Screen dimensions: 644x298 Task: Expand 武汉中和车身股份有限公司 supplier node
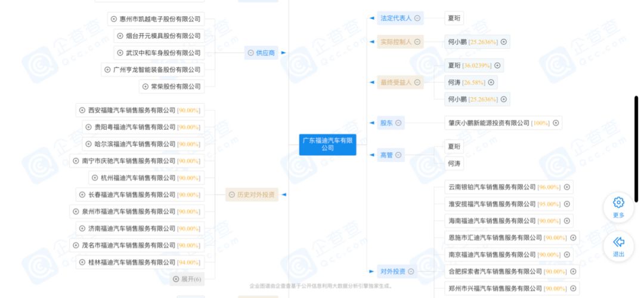(120, 53)
